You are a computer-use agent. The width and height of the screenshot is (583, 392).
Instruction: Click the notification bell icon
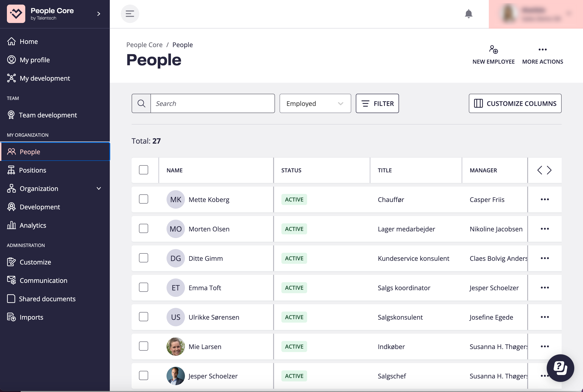pos(468,14)
